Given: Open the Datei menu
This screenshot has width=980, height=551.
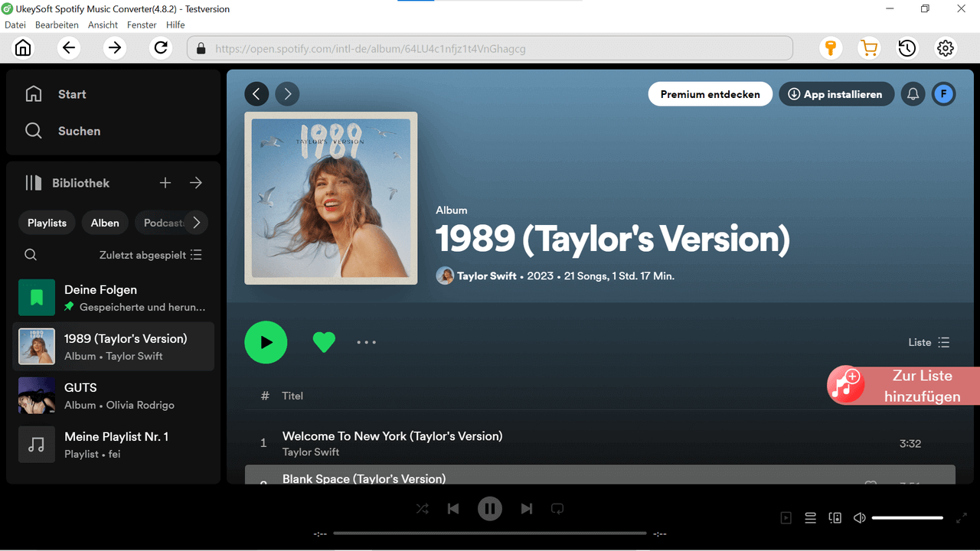Looking at the screenshot, I should 15,25.
